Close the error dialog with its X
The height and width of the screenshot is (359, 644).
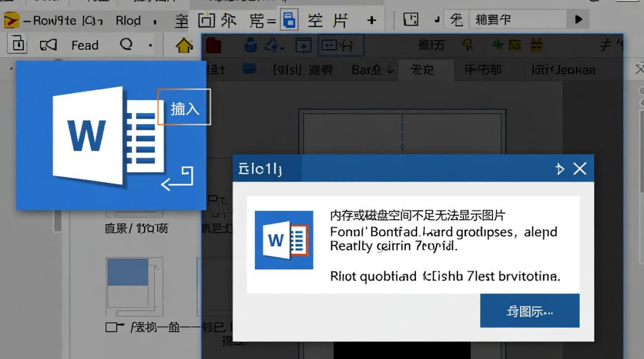click(580, 168)
